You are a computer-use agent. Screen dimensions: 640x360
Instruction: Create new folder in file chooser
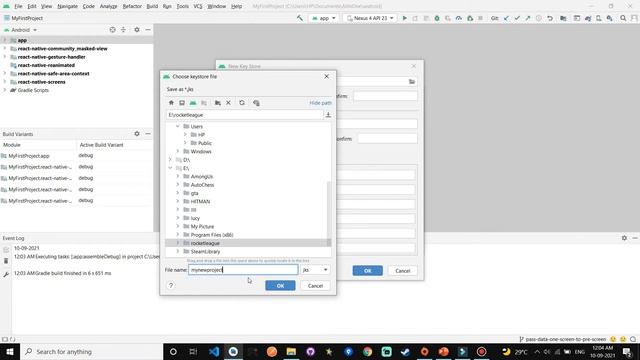pyautogui.click(x=218, y=103)
